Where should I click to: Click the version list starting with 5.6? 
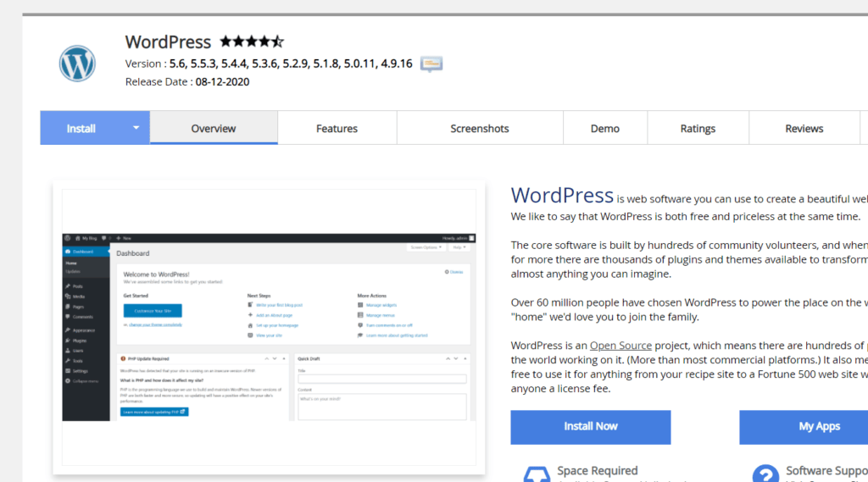pyautogui.click(x=291, y=64)
